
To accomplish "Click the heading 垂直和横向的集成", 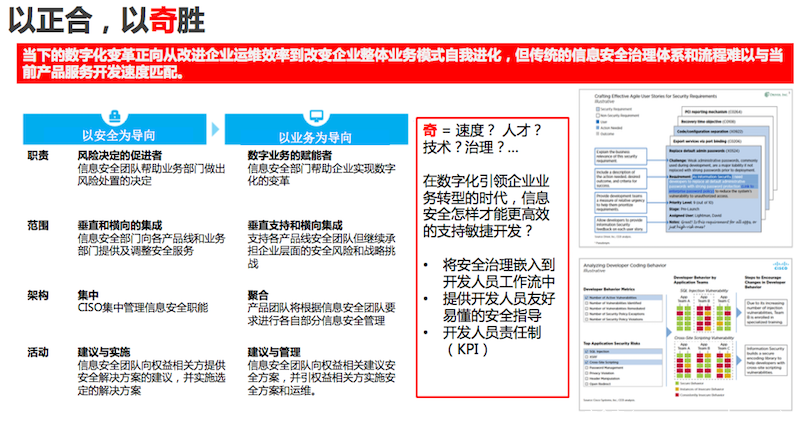I will point(120,225).
